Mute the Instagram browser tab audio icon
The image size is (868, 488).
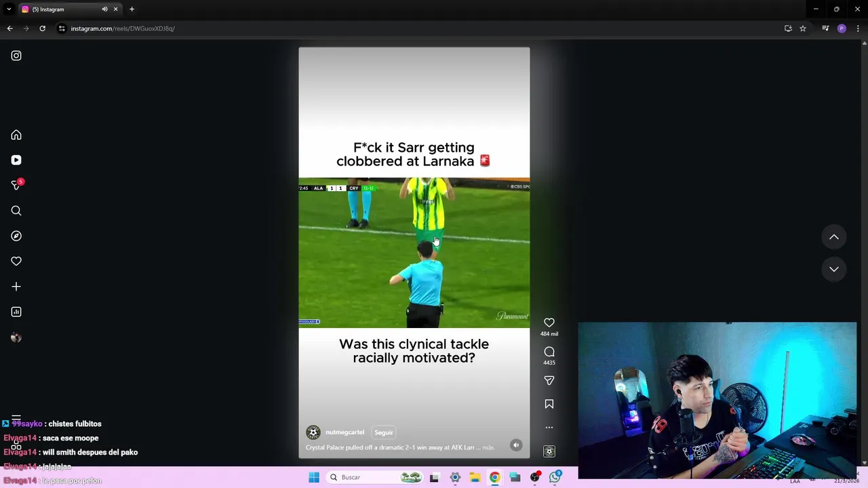[104, 9]
